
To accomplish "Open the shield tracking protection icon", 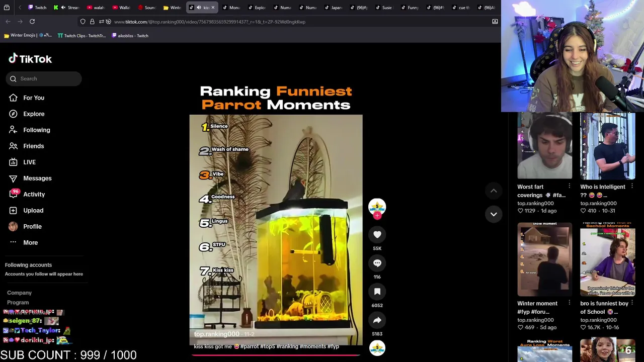I will pyautogui.click(x=83, y=22).
